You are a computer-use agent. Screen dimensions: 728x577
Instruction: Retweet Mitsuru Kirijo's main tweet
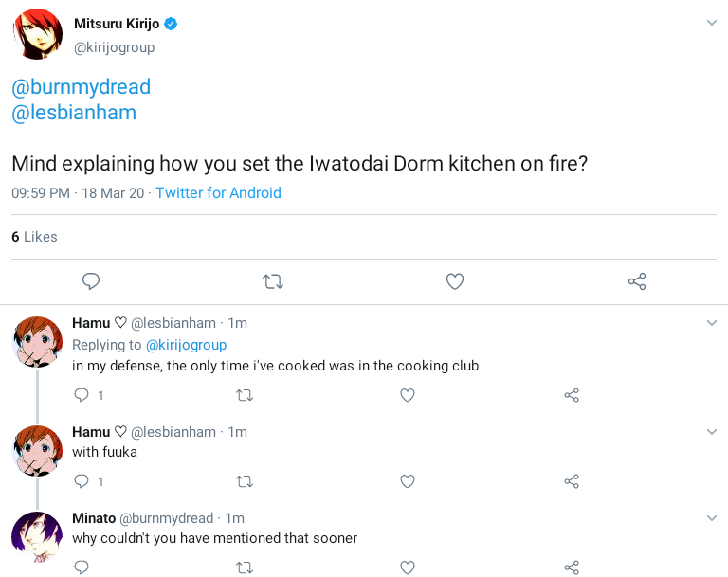click(x=273, y=281)
